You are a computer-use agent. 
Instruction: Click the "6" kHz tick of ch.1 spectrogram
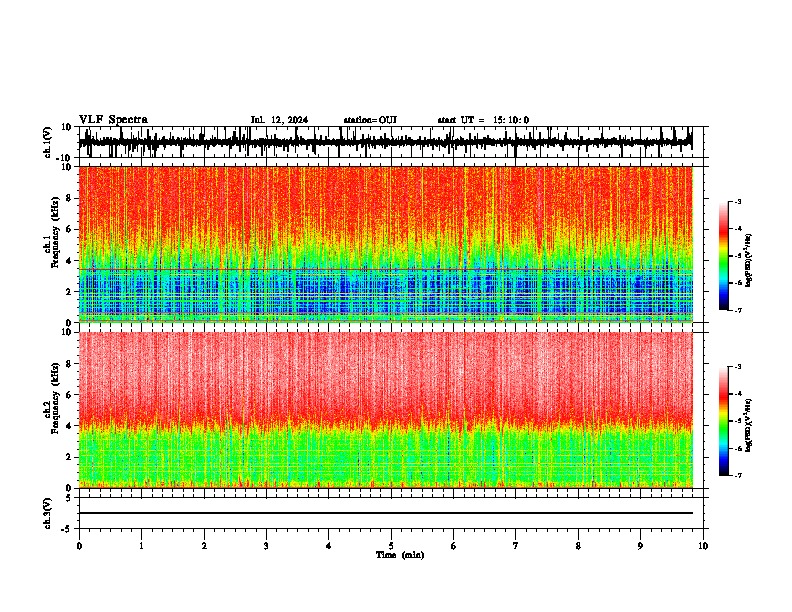tap(69, 230)
